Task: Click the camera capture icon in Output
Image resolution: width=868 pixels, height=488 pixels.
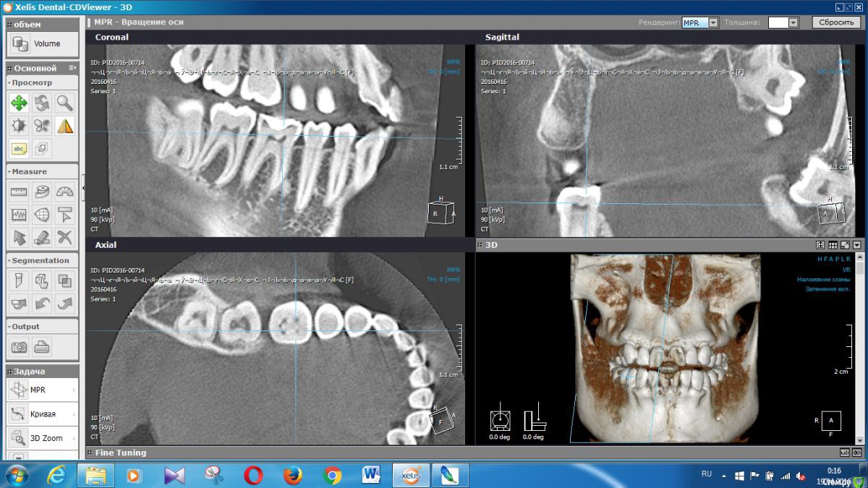Action: [x=20, y=347]
